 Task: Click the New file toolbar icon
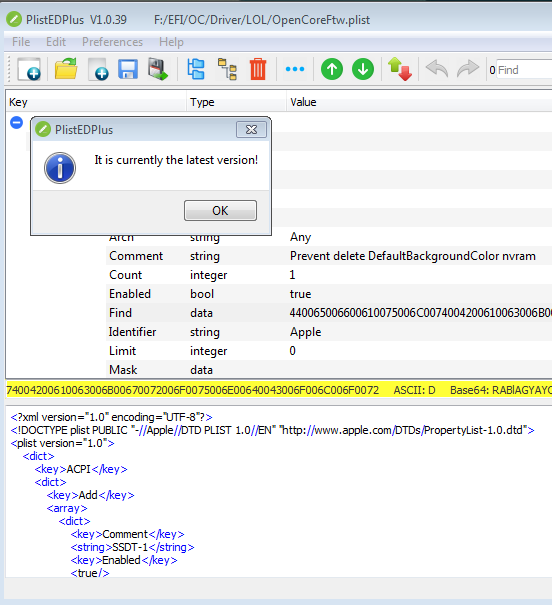tap(29, 69)
